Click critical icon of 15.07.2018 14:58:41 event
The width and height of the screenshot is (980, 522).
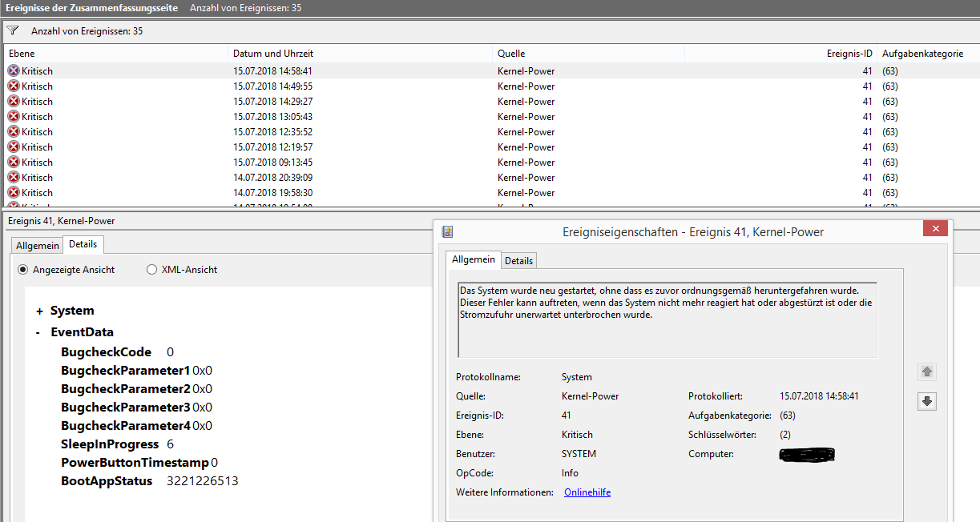[x=14, y=70]
